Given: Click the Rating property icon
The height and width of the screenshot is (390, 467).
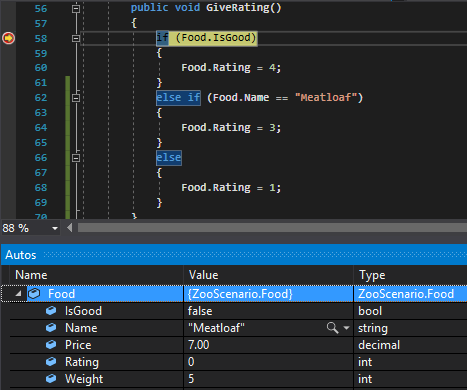Looking at the screenshot, I should (x=51, y=361).
